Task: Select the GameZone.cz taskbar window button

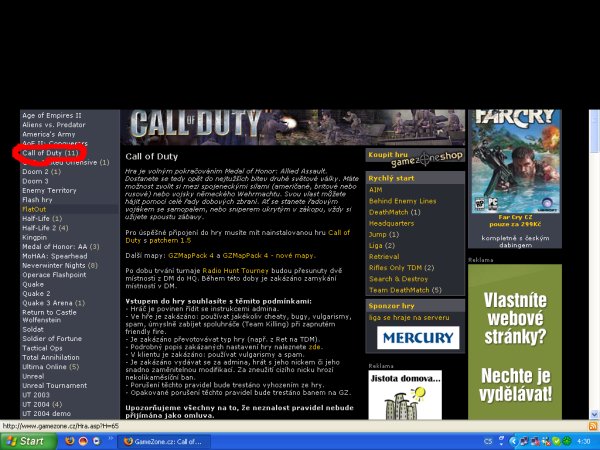Action: (x=164, y=442)
